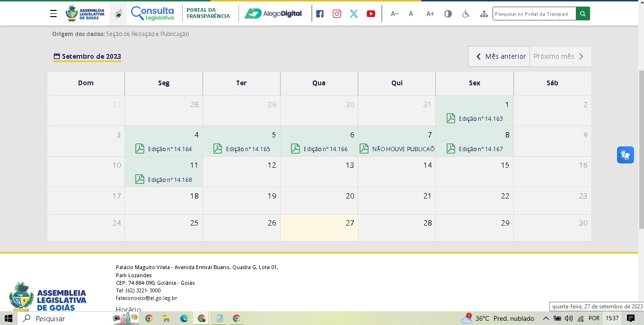Open the Portal da Transparência link
Image resolution: width=644 pixels, height=325 pixels.
click(x=208, y=13)
